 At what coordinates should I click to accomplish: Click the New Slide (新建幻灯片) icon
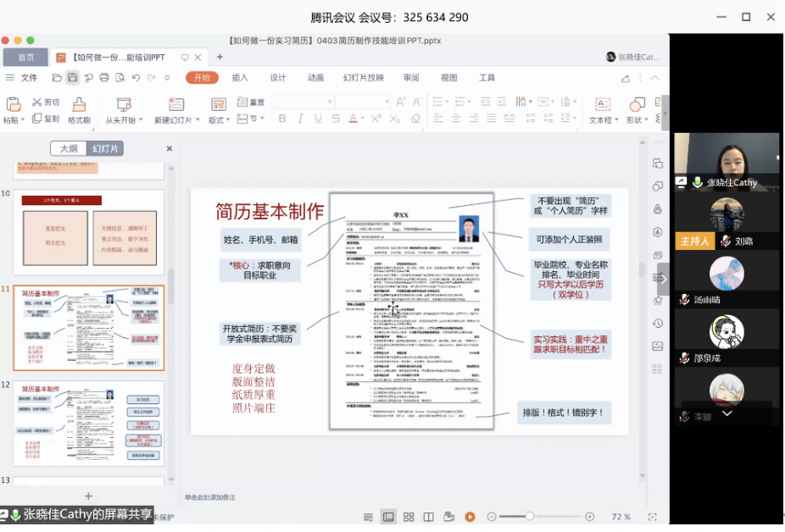pyautogui.click(x=175, y=104)
